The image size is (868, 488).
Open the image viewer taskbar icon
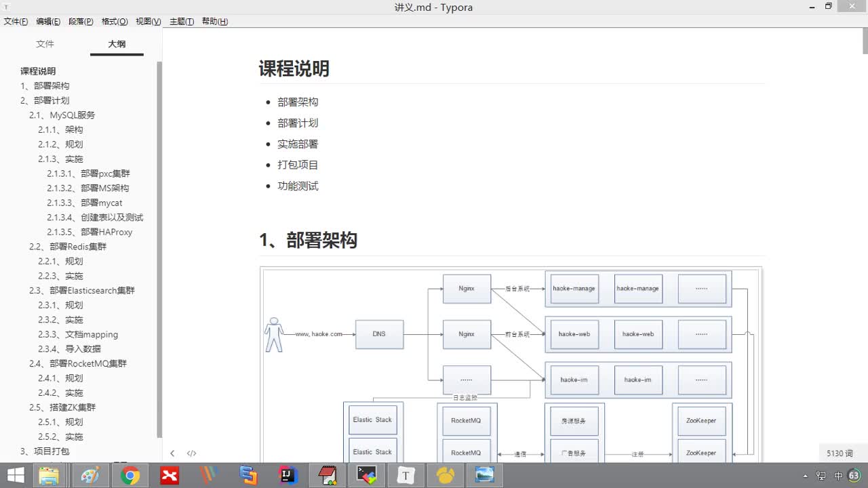point(485,476)
